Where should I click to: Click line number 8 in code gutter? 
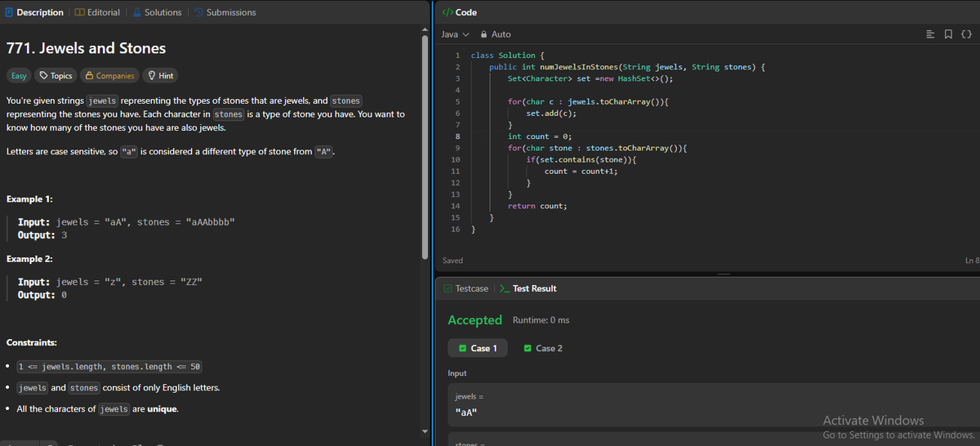coord(457,136)
